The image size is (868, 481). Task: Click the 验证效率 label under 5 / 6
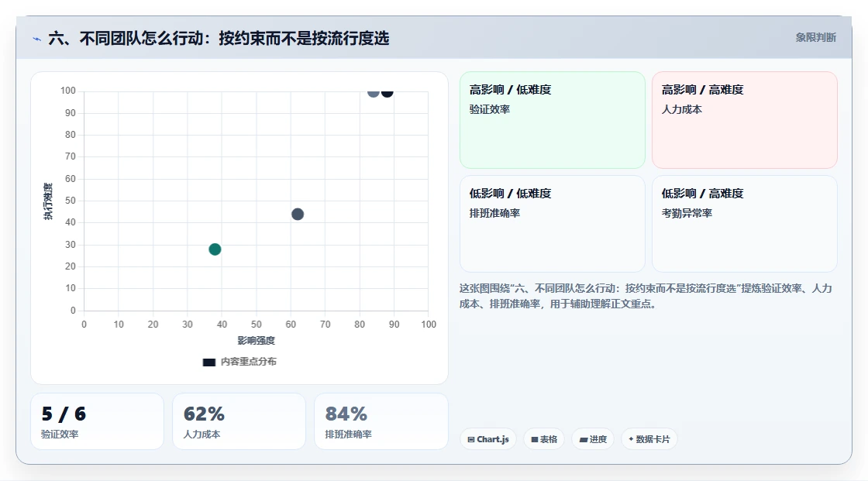click(x=60, y=435)
